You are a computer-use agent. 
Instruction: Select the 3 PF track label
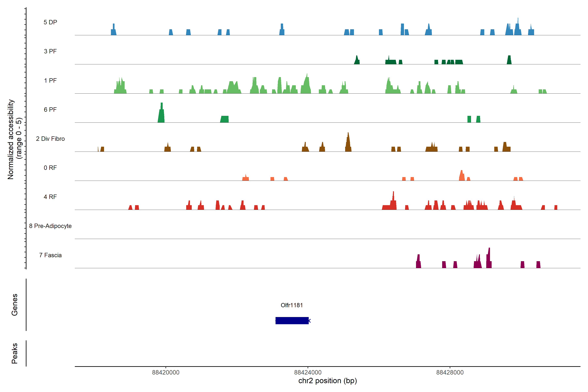coord(50,51)
